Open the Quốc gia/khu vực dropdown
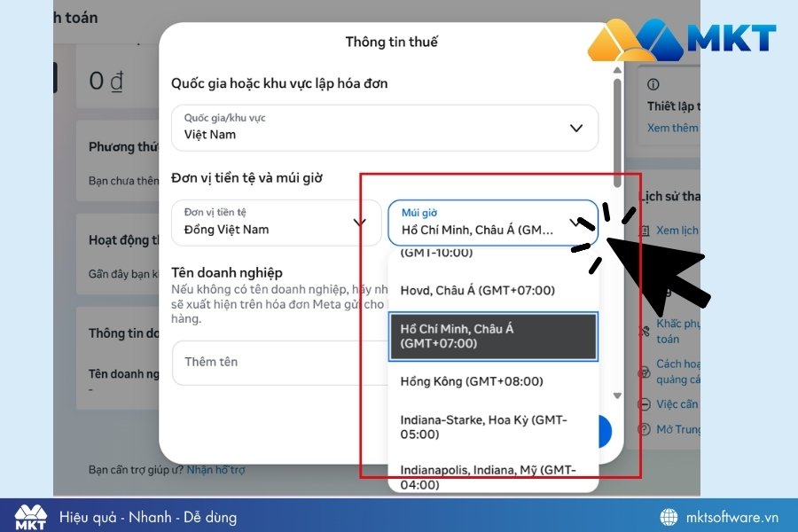The image size is (798, 532). coord(575,128)
